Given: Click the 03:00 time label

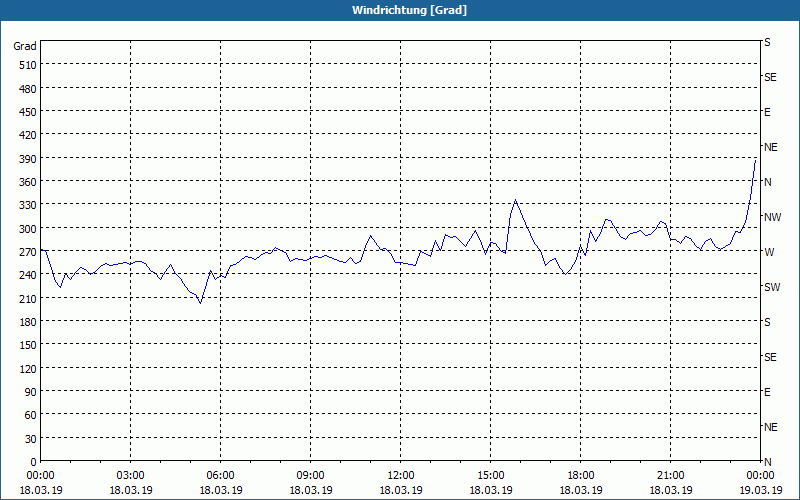Looking at the screenshot, I should point(131,476).
